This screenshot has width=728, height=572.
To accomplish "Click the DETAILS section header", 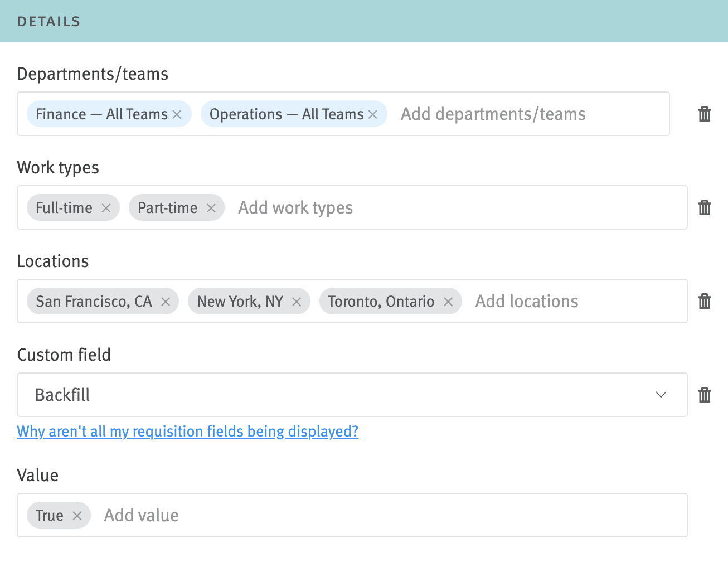I will coord(48,21).
